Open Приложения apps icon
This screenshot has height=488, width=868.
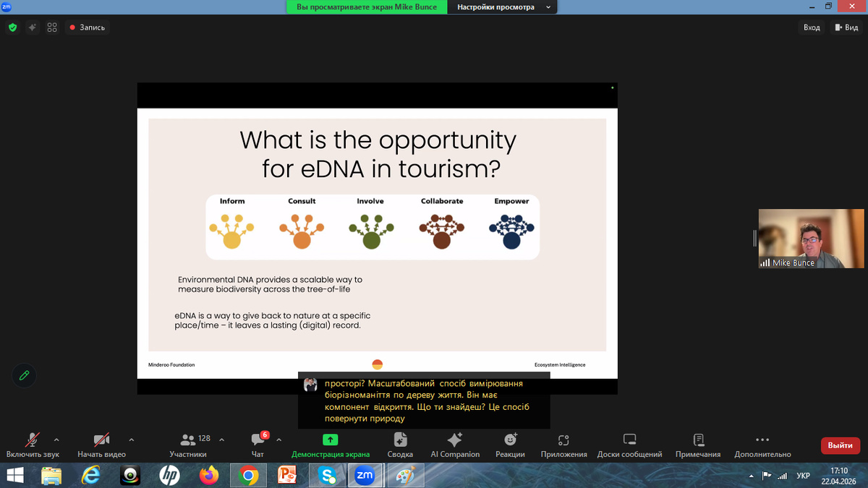563,440
